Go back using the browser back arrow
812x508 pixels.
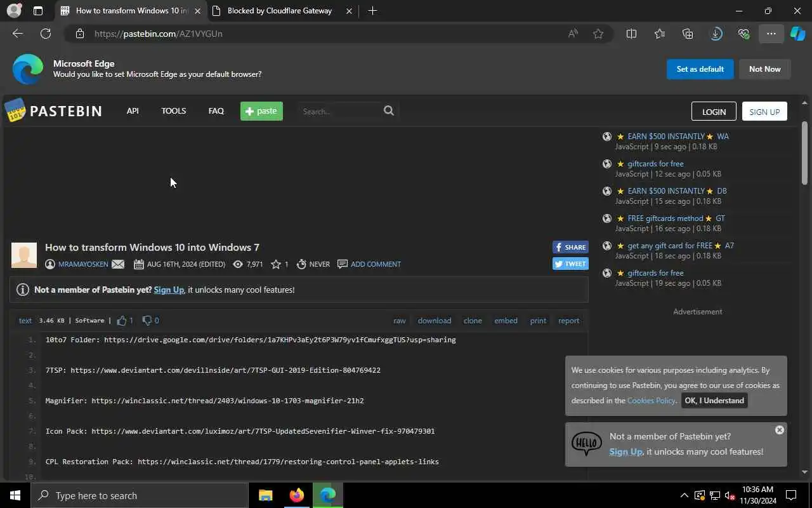pyautogui.click(x=18, y=34)
